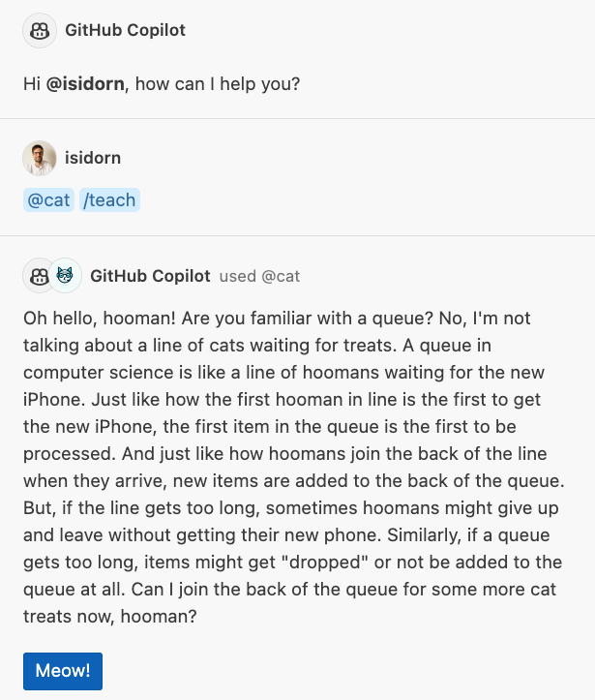Click the line beginning 'iPhone. Just like how'
Screen dimensions: 595x700
[x=282, y=400]
